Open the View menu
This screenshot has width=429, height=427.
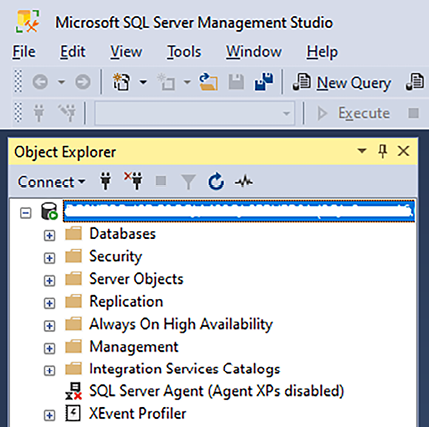(x=126, y=52)
